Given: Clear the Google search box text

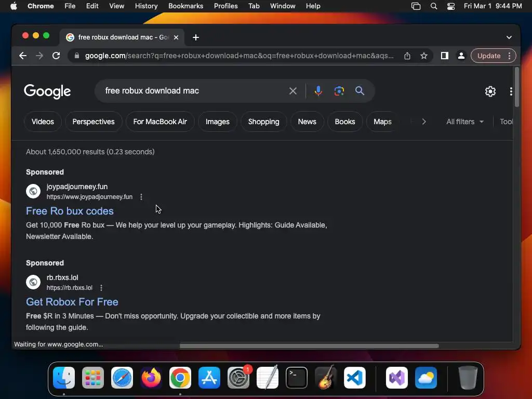Looking at the screenshot, I should pos(293,91).
